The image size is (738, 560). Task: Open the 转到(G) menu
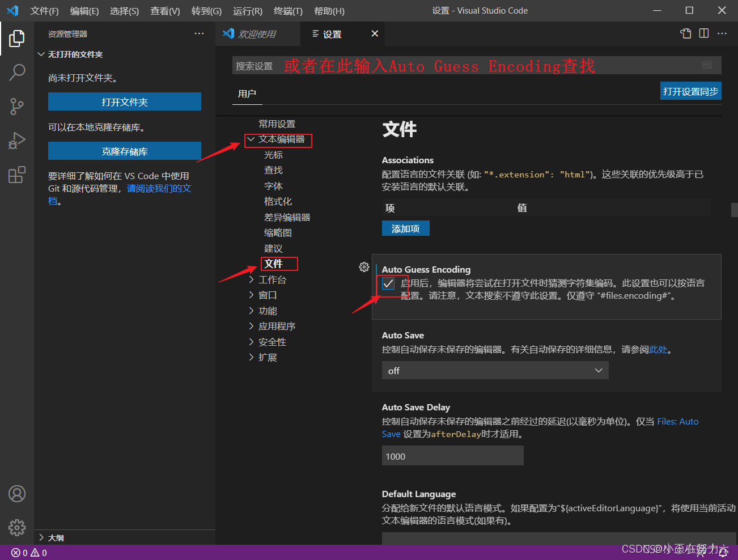click(206, 11)
